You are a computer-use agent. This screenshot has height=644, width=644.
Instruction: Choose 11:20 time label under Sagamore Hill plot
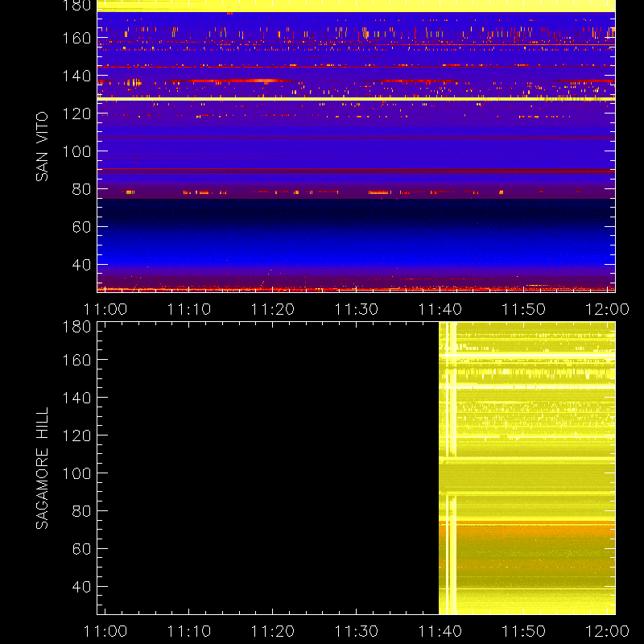273,631
